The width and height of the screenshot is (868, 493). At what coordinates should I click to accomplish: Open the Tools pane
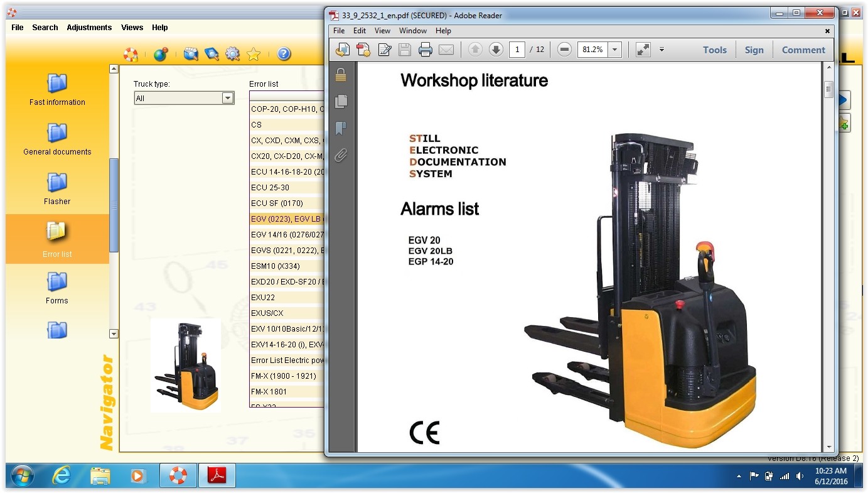click(x=714, y=50)
